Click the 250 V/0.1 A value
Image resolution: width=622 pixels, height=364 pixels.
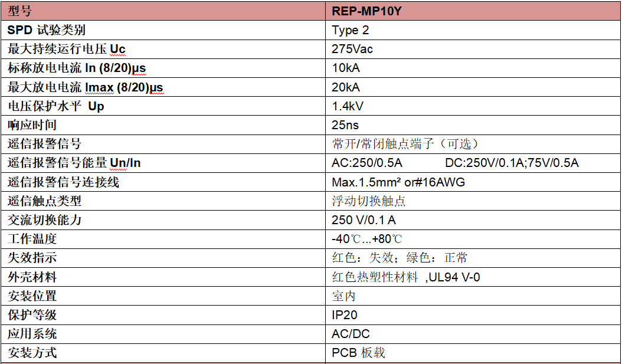(x=364, y=220)
